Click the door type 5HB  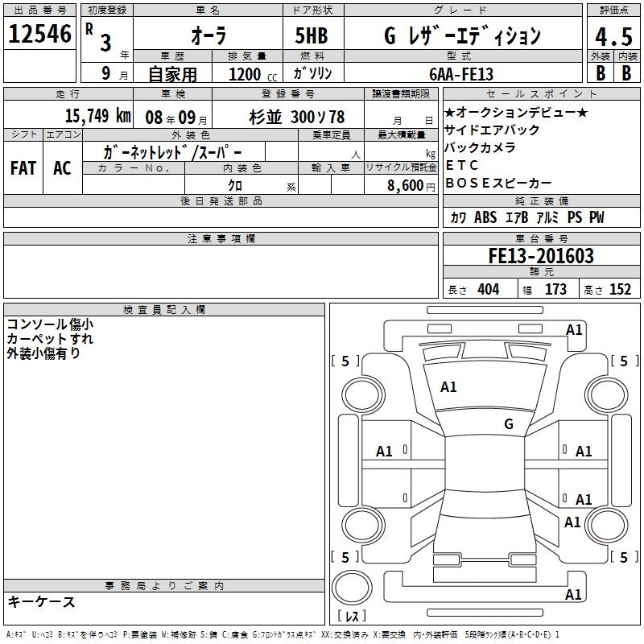pos(312,35)
